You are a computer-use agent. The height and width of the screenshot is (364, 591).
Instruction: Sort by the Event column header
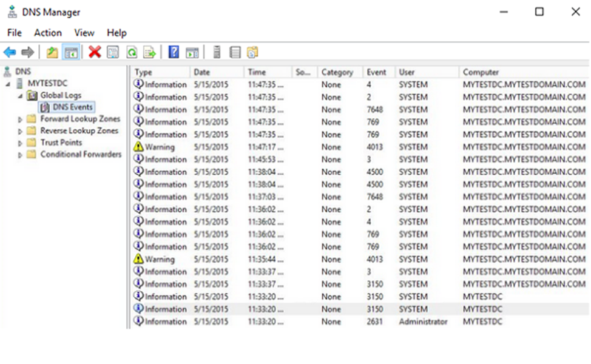pos(379,72)
